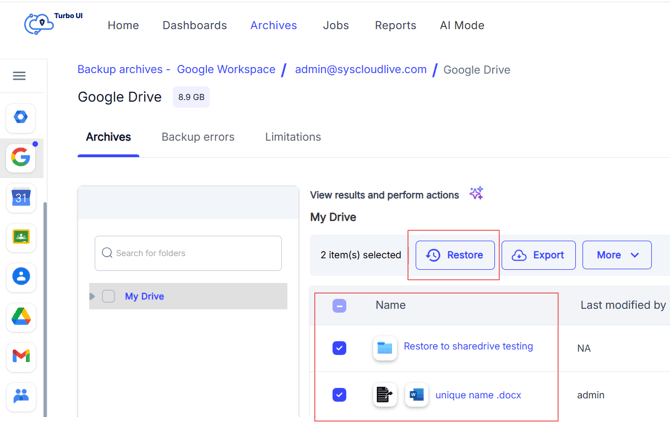Click the Search for folders field
Screen dimensions: 670x422
(x=188, y=253)
